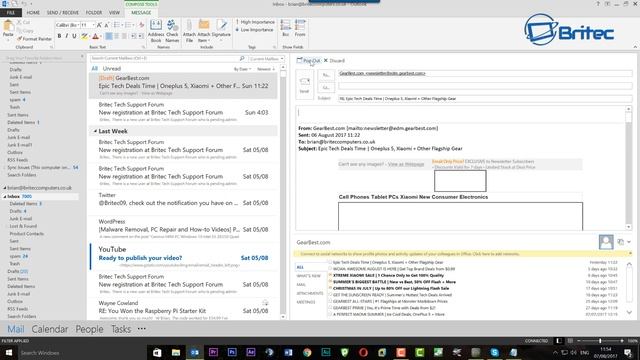The height and width of the screenshot is (360, 640).
Task: Show the Bcc field
Action: click(x=286, y=28)
